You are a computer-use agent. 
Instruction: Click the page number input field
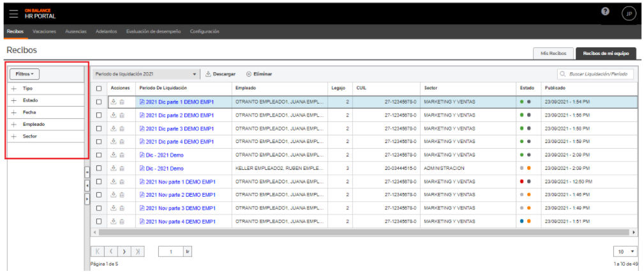171,251
